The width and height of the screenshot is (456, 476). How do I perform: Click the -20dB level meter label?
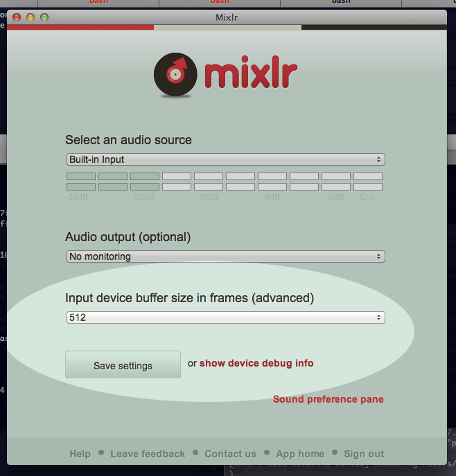[143, 197]
